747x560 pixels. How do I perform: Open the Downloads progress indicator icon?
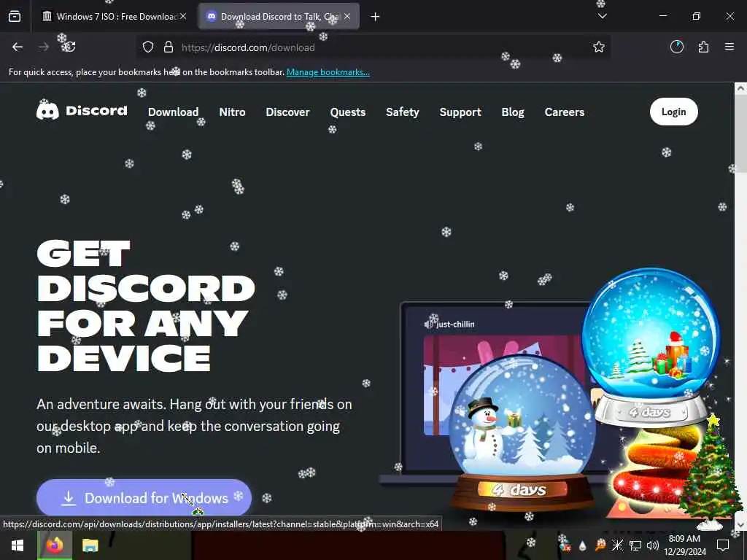677,47
